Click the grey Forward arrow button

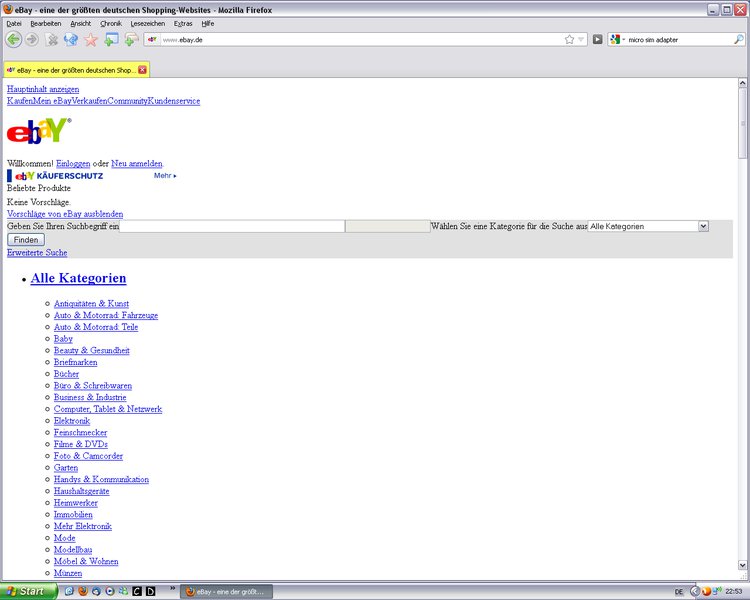coord(32,40)
